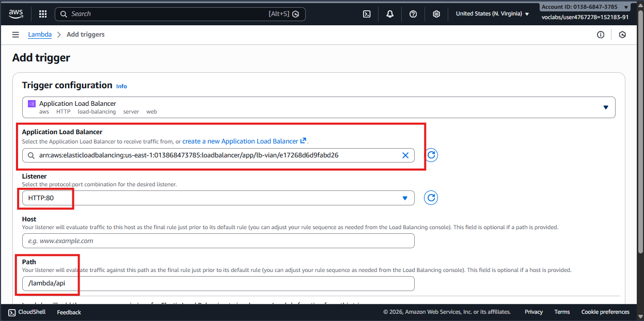Screen dimensions: 644x321
Task: Toggle the side navigation hamburger menu
Action: coord(15,35)
